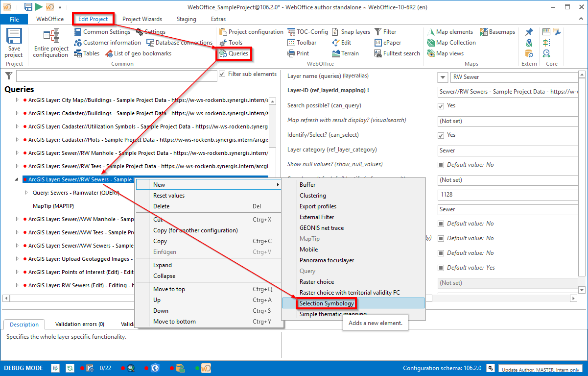The width and height of the screenshot is (588, 376).
Task: Toggle the Filter sub elements checkbox
Action: coord(223,75)
